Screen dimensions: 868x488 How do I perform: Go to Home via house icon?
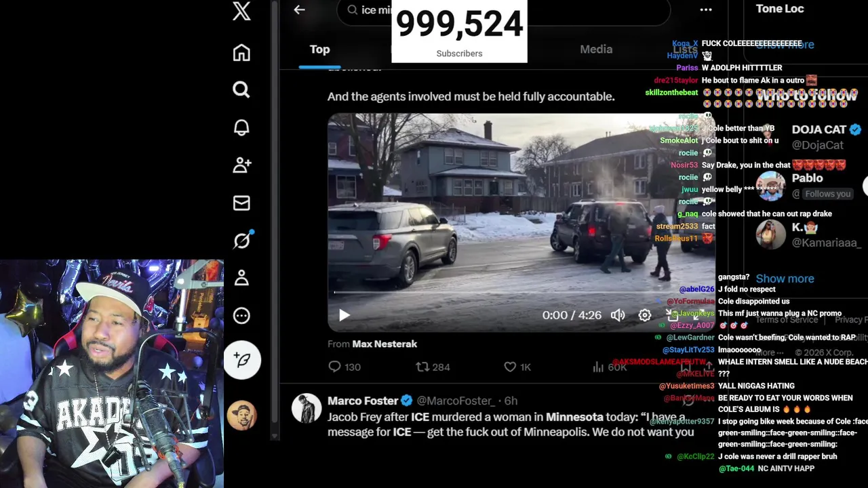click(x=241, y=53)
